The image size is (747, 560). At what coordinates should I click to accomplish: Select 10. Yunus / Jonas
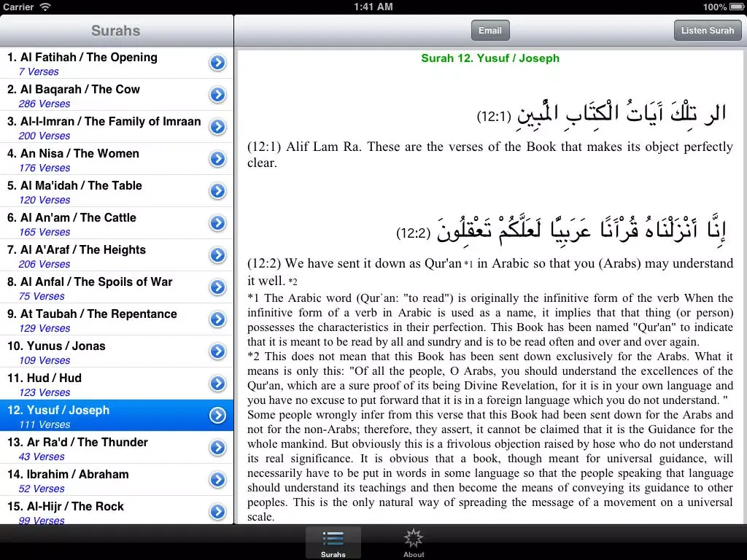pos(117,351)
